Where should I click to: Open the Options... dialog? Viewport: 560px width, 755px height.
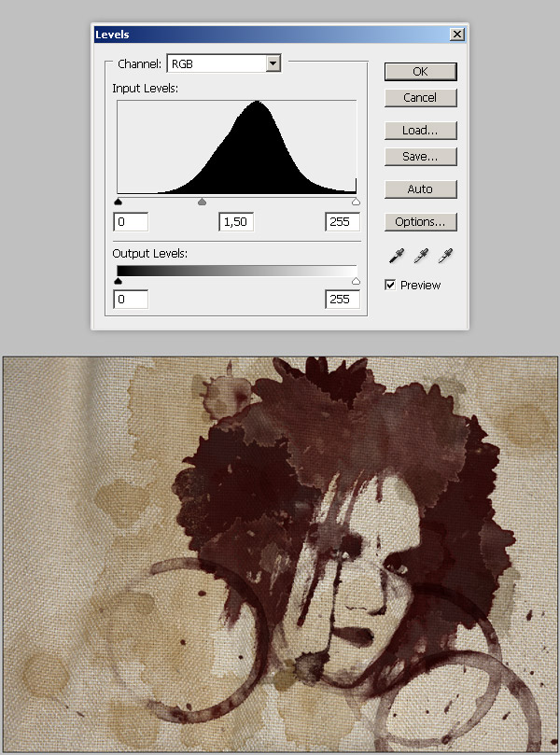tap(420, 222)
